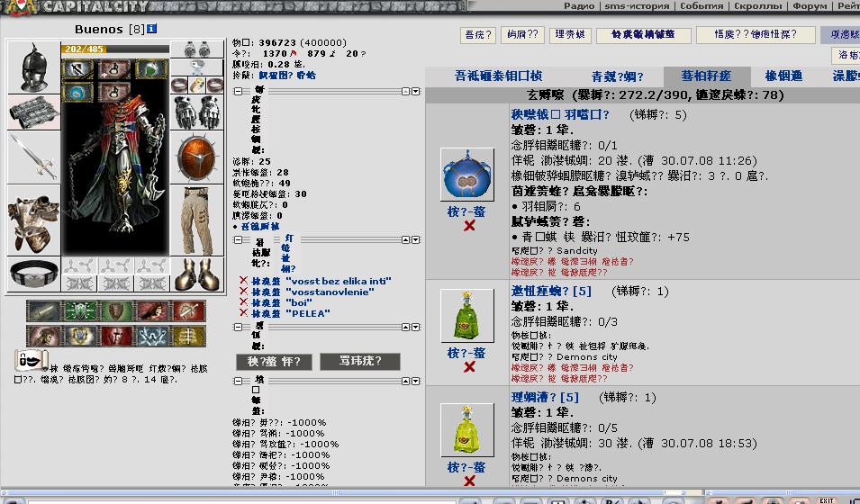The width and height of the screenshot is (860, 504).
Task: Click the blue link under the blue bag thumbnail
Action: [466, 211]
